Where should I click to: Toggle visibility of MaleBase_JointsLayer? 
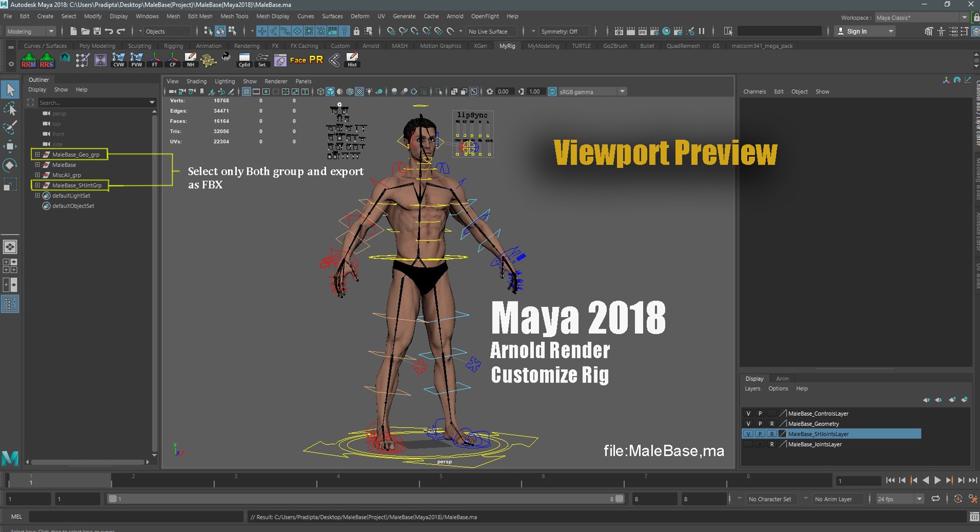[x=748, y=444]
